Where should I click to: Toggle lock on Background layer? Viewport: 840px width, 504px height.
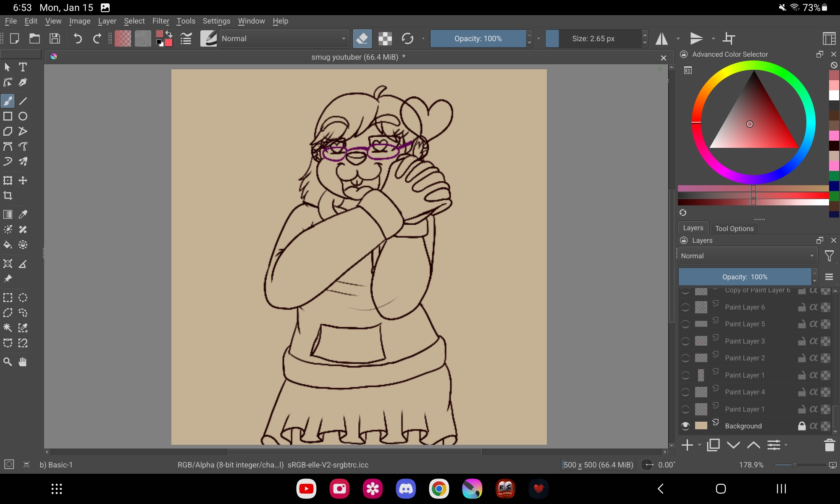[802, 426]
